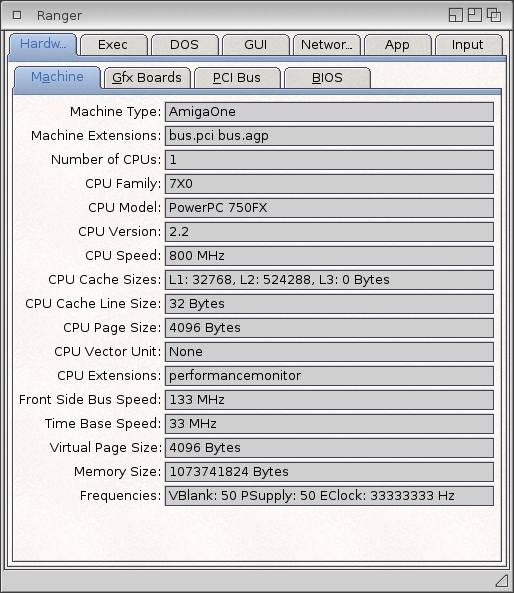Click the 'Virtual Page Size:' label
Viewport: 514px width, 593px height.
pyautogui.click(x=105, y=448)
